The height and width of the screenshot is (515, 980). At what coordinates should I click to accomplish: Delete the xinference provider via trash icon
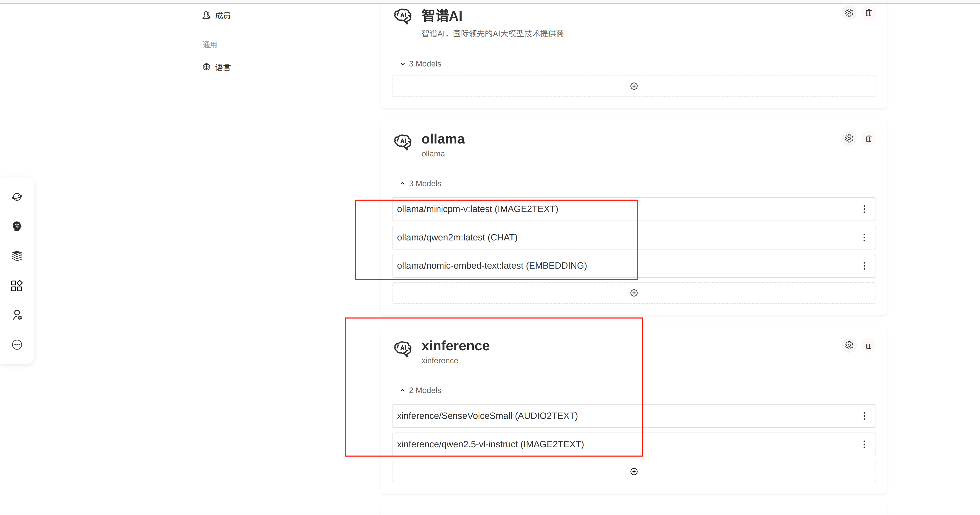868,345
